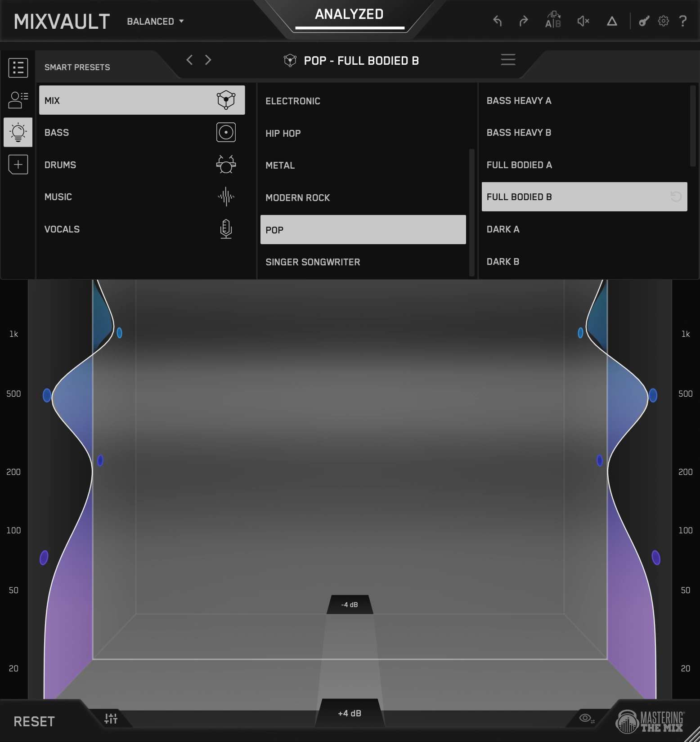Image resolution: width=700 pixels, height=742 pixels.
Task: Open the mixer sliders icon
Action: tap(111, 719)
